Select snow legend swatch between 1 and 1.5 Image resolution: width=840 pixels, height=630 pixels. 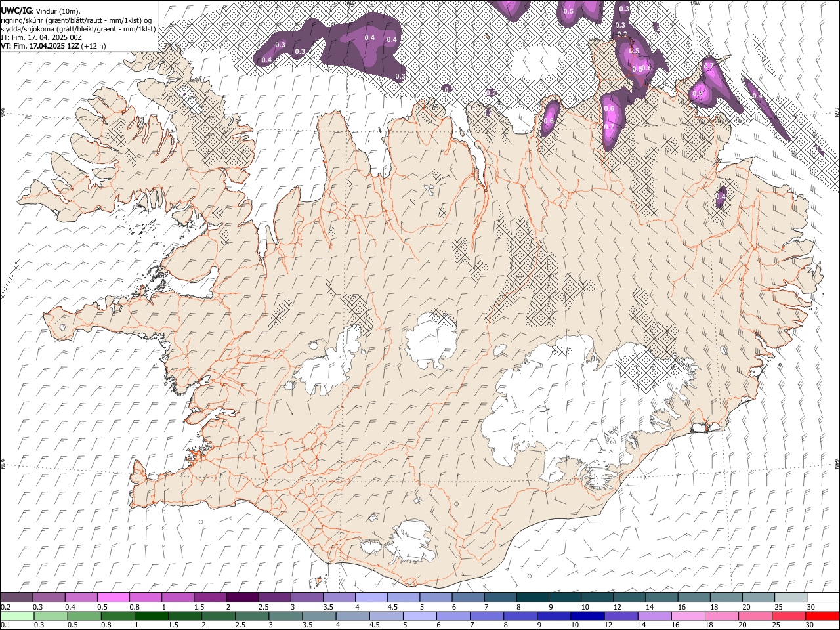pos(178,598)
